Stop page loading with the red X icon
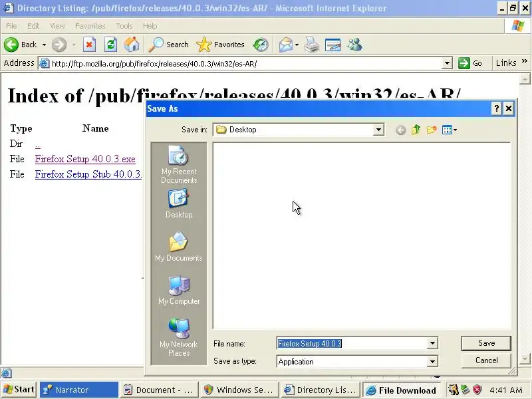 (89, 45)
